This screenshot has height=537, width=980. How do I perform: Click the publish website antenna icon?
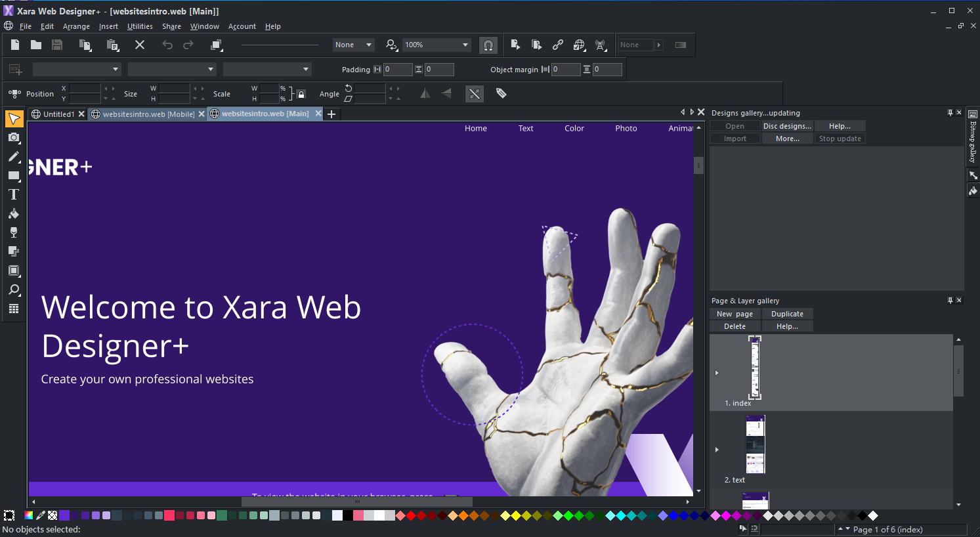click(x=601, y=45)
